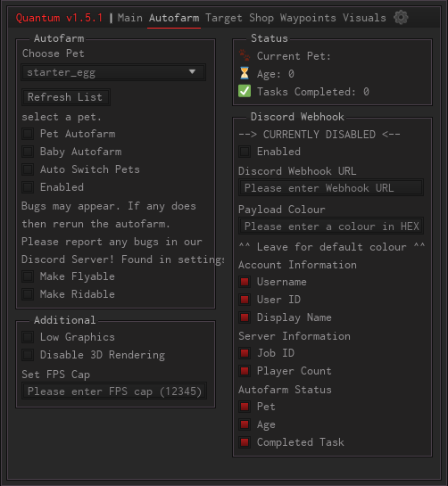This screenshot has width=448, height=486.
Task: Open the Choose Pet combo box
Action: click(x=113, y=72)
